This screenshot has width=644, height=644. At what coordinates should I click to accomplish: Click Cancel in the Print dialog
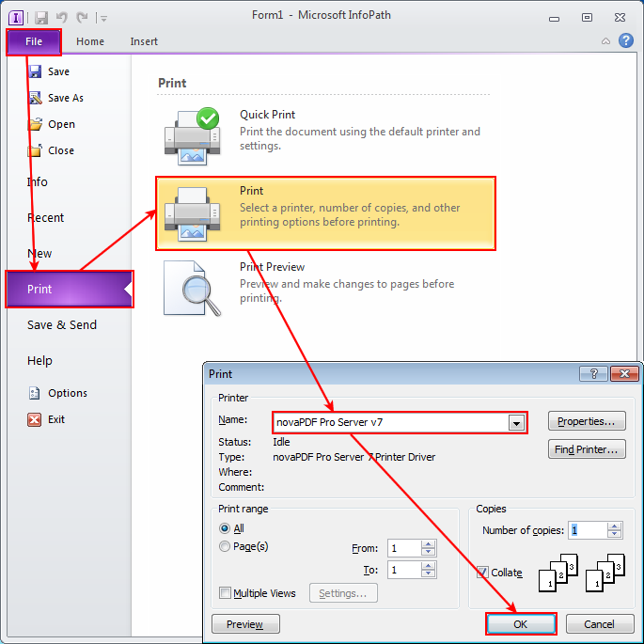pos(599,624)
